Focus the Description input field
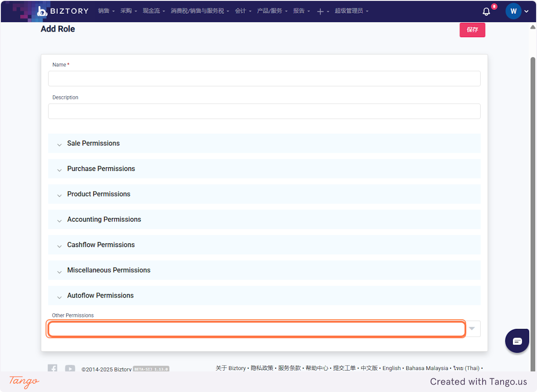Viewport: 537px width, 392px height. [264, 111]
